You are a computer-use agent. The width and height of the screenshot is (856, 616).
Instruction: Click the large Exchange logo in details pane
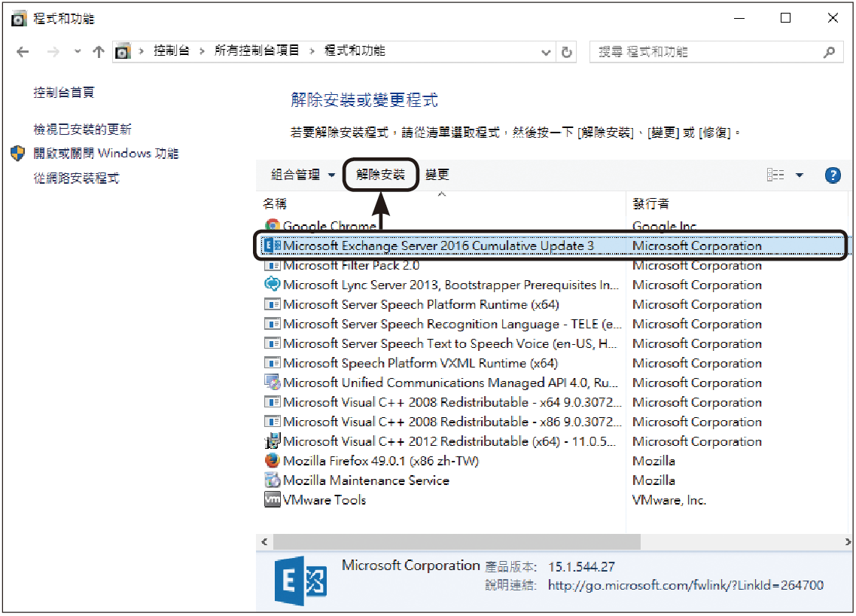[300, 581]
